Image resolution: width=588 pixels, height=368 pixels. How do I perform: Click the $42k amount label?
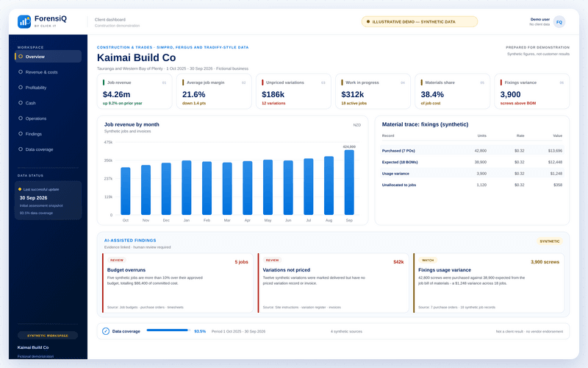pyautogui.click(x=398, y=262)
